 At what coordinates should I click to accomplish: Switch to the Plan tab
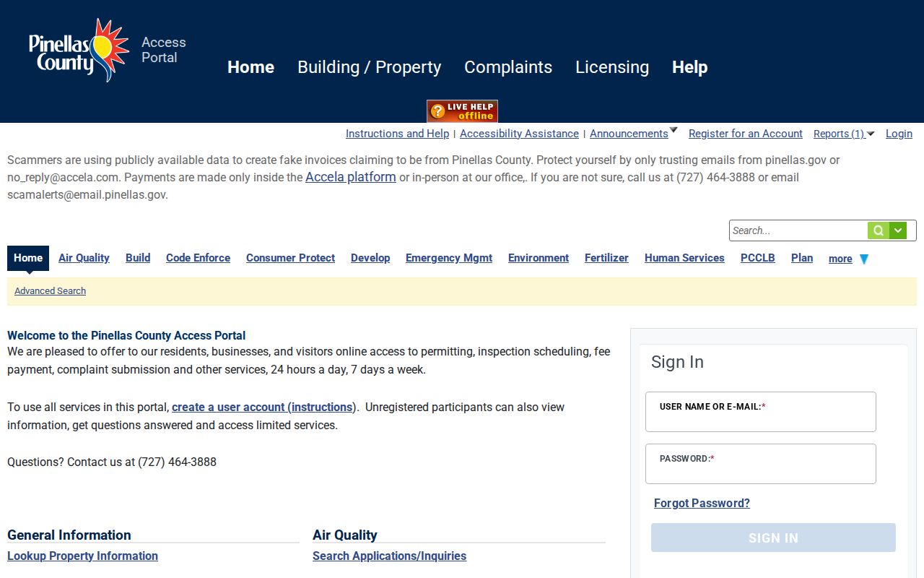(x=802, y=258)
